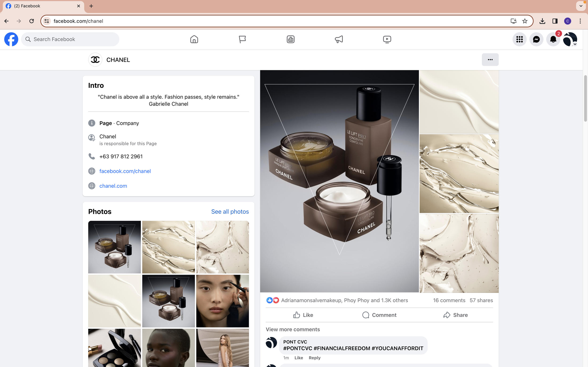Like the PONT CVC comment

299,358
